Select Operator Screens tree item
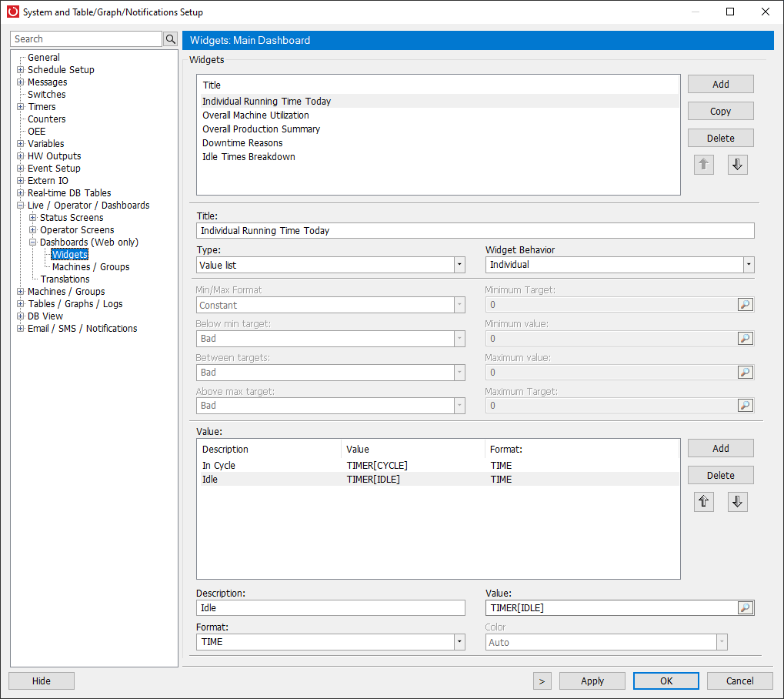 [x=77, y=230]
